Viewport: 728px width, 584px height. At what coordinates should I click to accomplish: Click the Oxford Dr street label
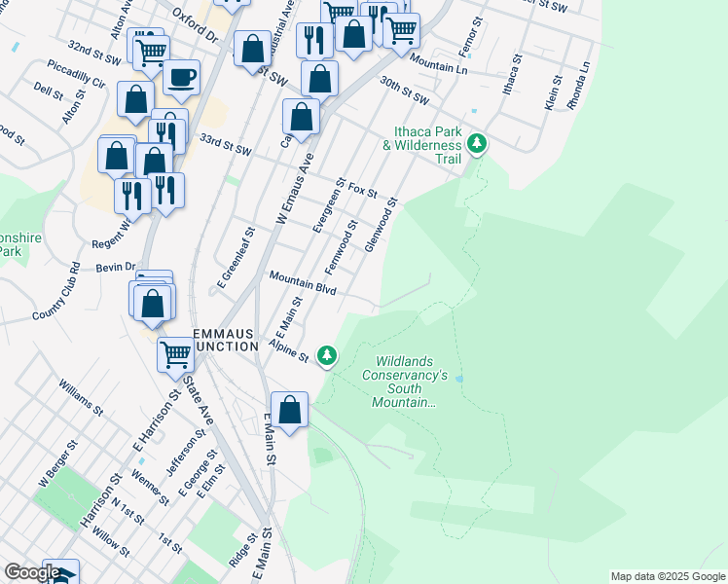click(195, 25)
